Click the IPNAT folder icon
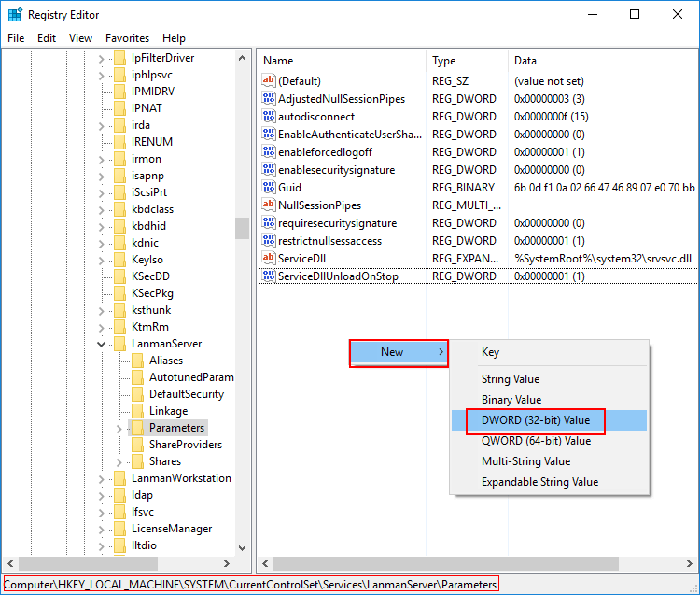700x595 pixels. [119, 108]
